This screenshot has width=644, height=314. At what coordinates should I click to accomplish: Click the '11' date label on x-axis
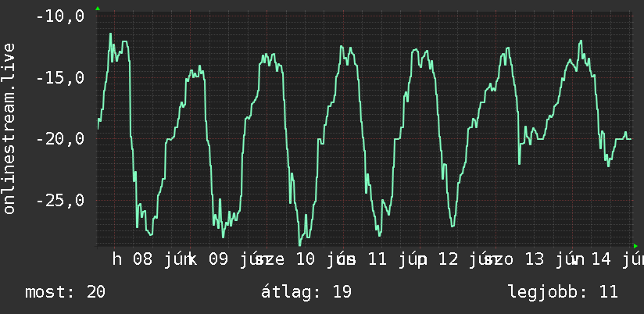(x=377, y=260)
